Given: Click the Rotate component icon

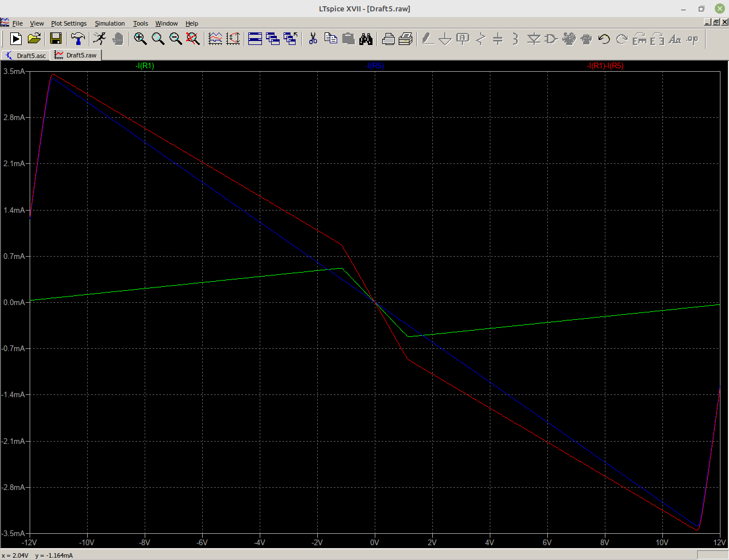Looking at the screenshot, I should coord(640,39).
